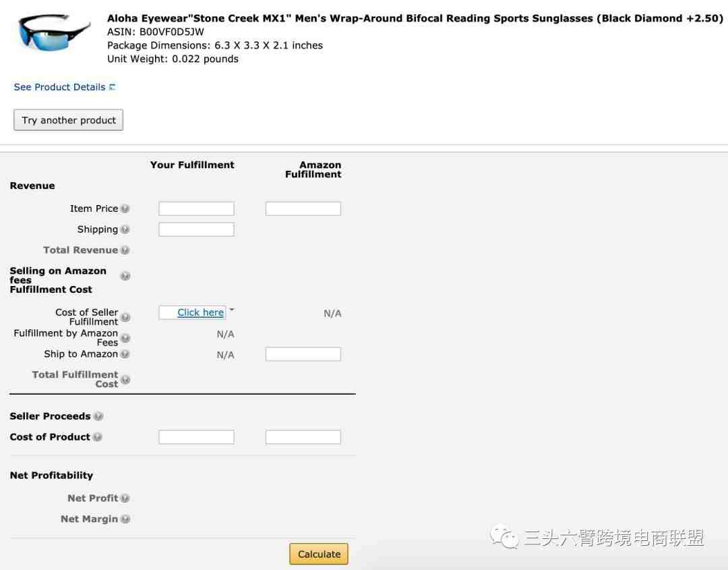
Task: Open help icon next to Item Price
Action: pyautogui.click(x=125, y=208)
